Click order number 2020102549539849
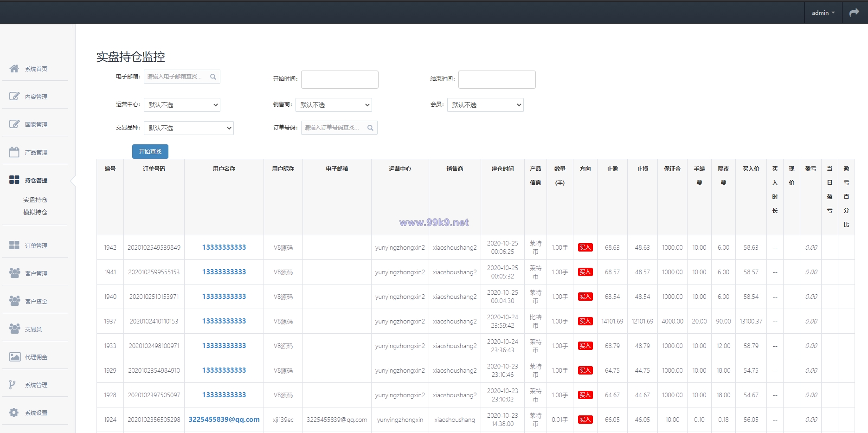868x433 pixels. [154, 248]
